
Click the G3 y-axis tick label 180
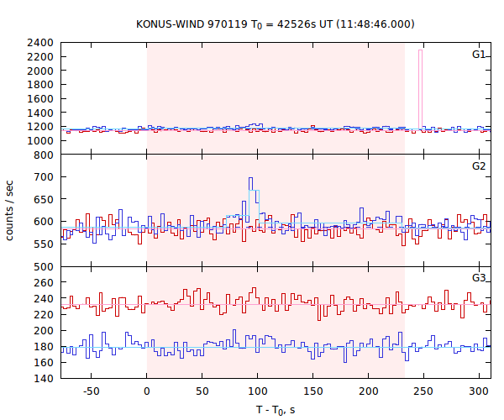(x=44, y=346)
